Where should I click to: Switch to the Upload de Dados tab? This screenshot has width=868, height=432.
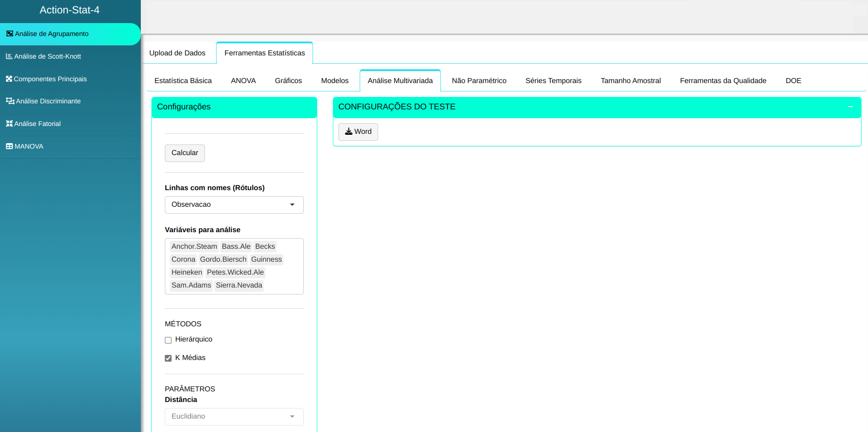point(177,53)
